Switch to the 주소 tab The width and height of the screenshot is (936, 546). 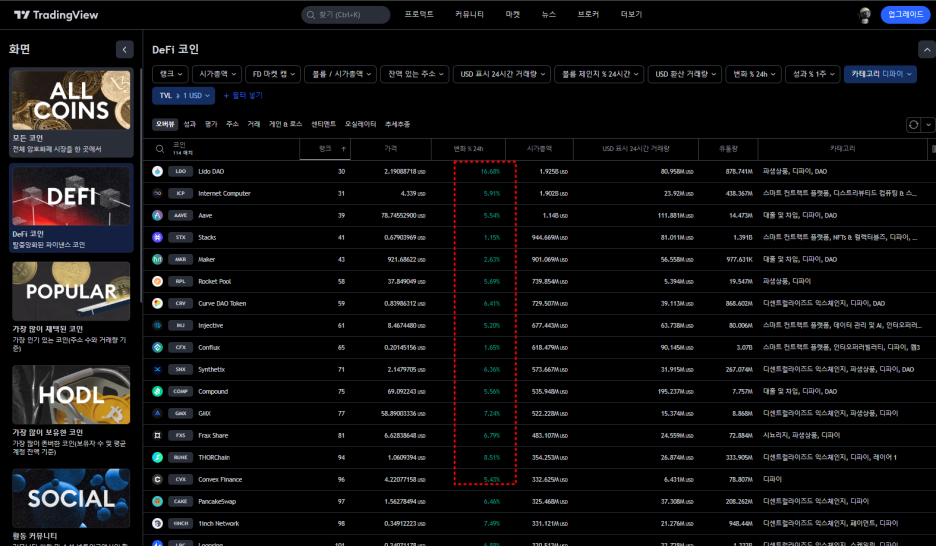pos(232,124)
